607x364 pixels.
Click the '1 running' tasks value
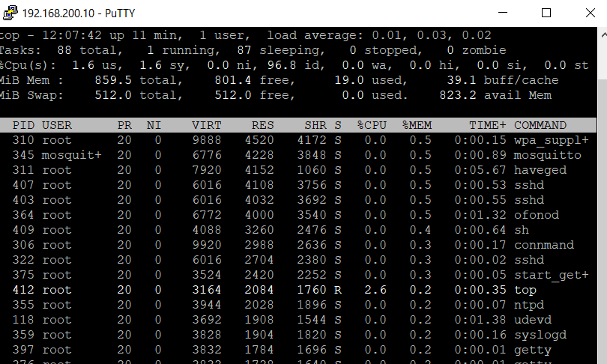183,50
